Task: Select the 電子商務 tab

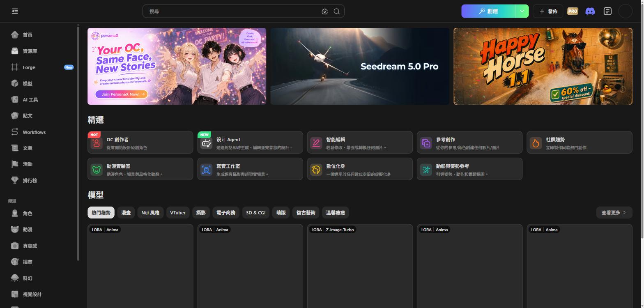Action: 226,212
